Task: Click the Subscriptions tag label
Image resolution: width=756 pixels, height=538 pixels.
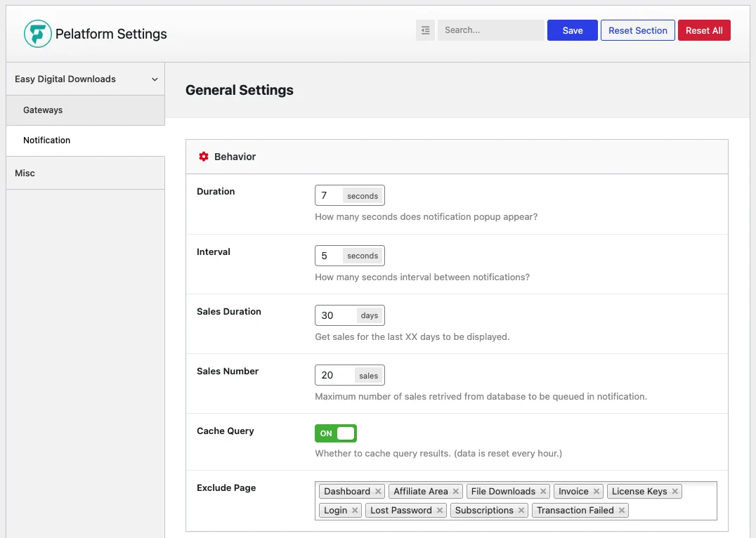Action: [484, 510]
